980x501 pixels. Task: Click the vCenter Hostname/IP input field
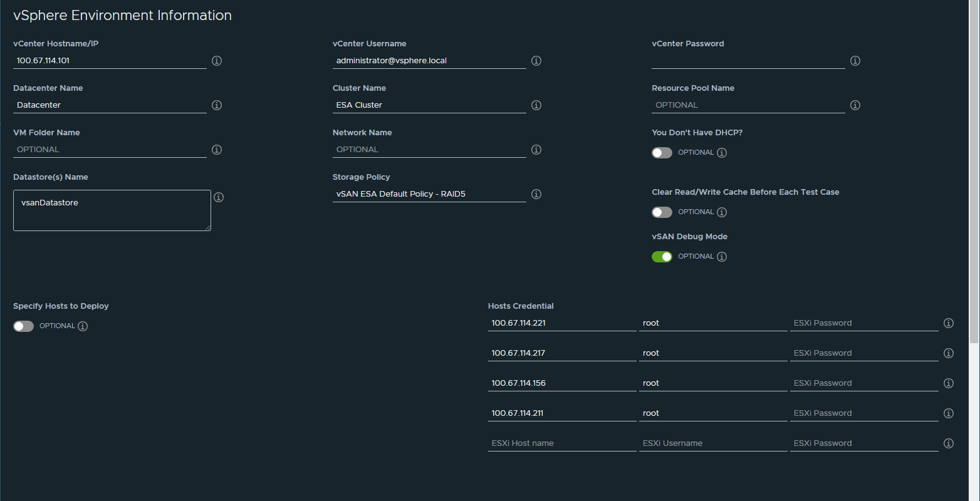point(110,61)
